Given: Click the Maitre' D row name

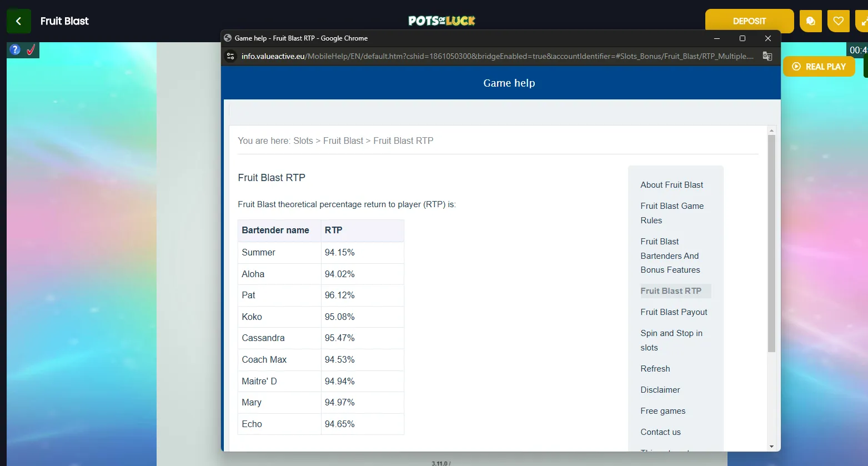Looking at the screenshot, I should pyautogui.click(x=259, y=382).
